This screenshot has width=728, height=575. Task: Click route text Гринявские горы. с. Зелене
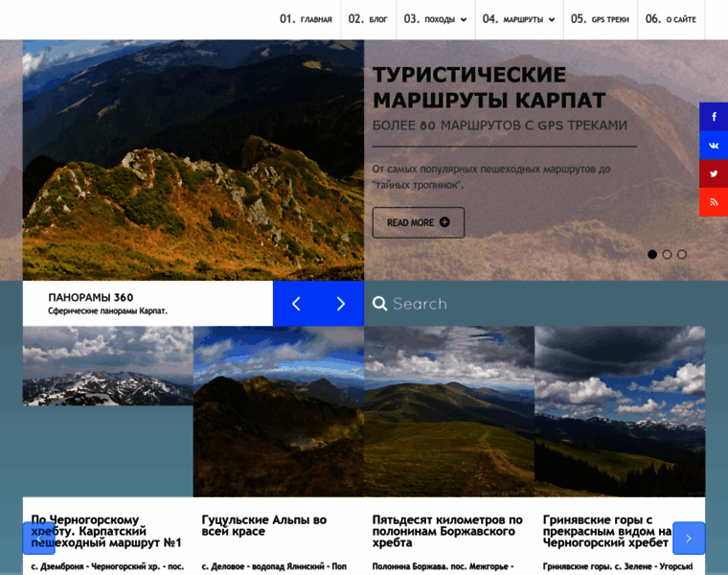click(618, 566)
